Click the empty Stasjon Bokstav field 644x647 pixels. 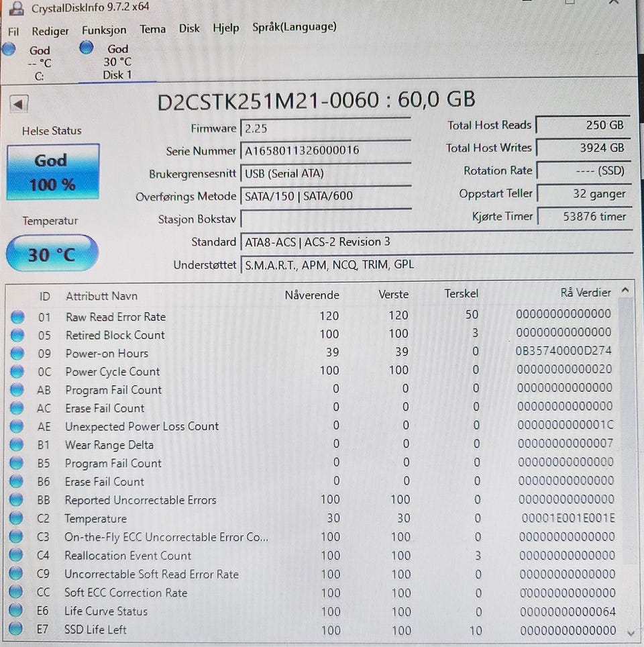coord(325,219)
